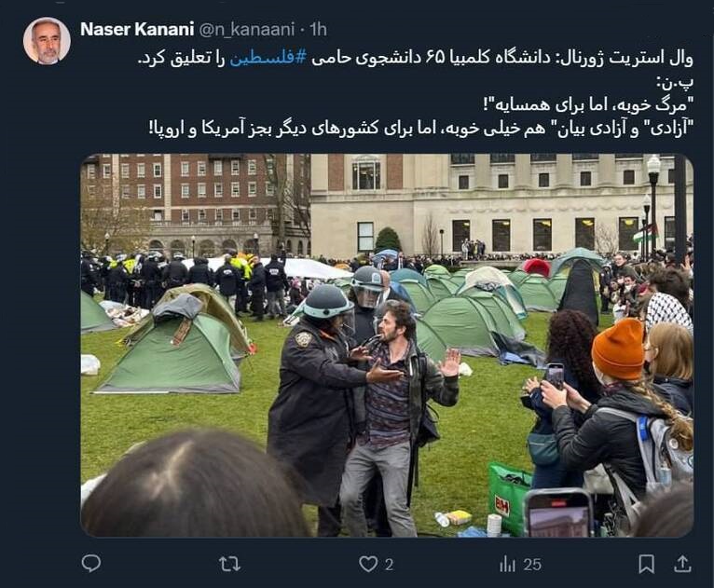Open the Naser Kanani display name

pyautogui.click(x=137, y=29)
